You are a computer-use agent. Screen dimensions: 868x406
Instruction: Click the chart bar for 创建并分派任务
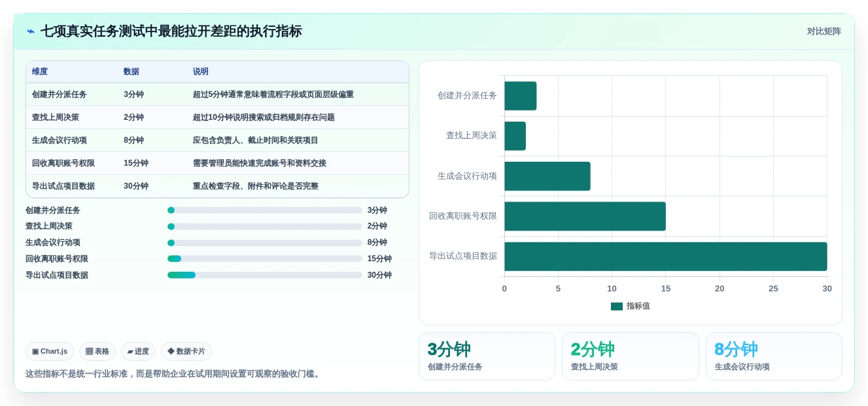point(521,96)
